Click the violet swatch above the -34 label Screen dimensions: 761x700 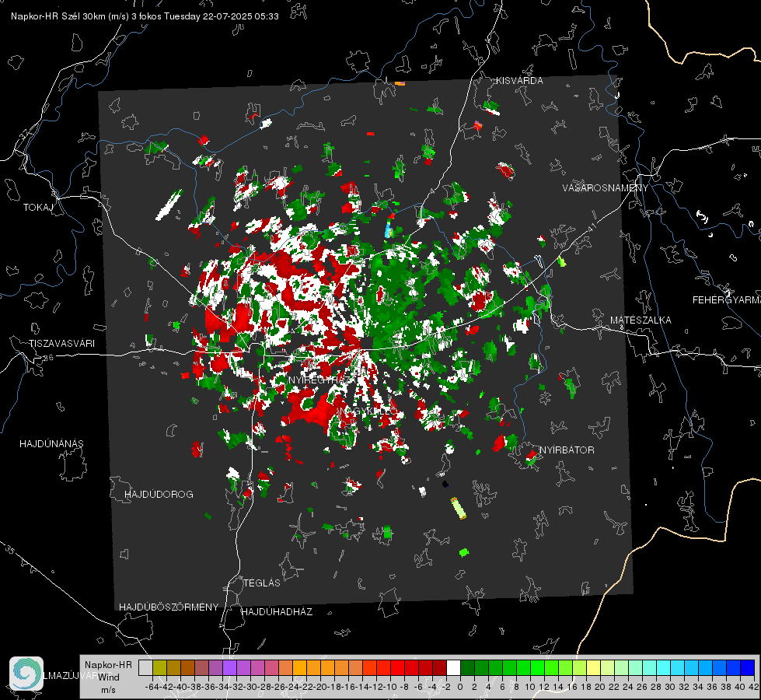coord(229,667)
